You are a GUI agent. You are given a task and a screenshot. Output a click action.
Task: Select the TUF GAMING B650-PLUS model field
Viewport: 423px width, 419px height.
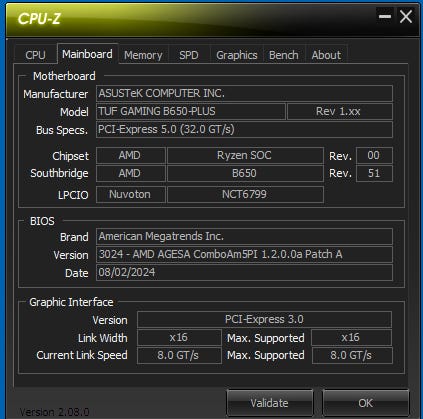[x=191, y=111]
